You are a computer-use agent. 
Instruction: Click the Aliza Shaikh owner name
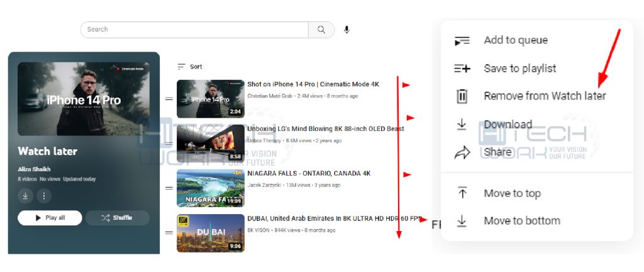coord(34,169)
